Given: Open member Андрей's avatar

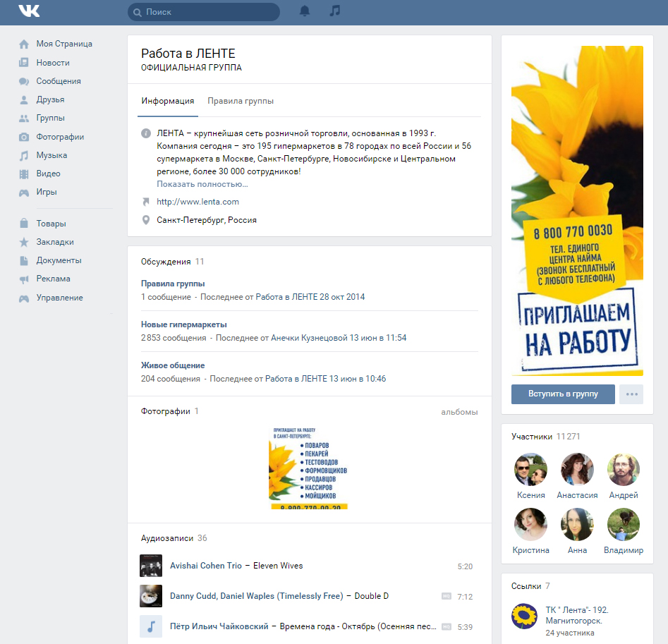Looking at the screenshot, I should click(624, 469).
